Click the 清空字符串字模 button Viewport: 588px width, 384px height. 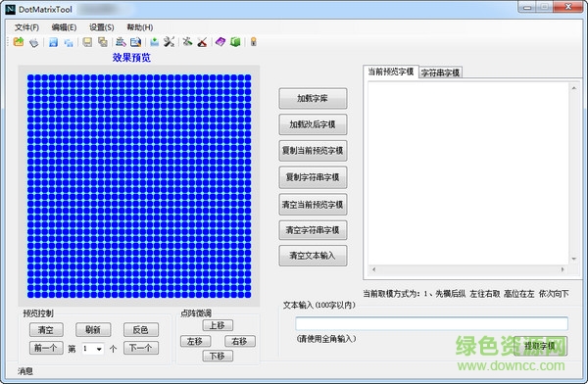[313, 230]
